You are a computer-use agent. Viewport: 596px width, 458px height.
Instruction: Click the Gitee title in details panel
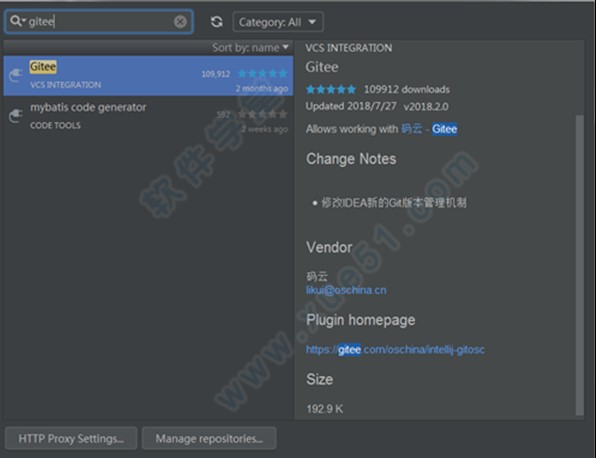[322, 67]
